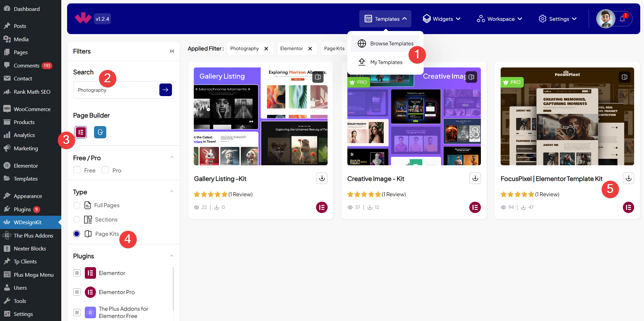Open the Widgets dropdown menu
The height and width of the screenshot is (321, 644).
tap(442, 19)
